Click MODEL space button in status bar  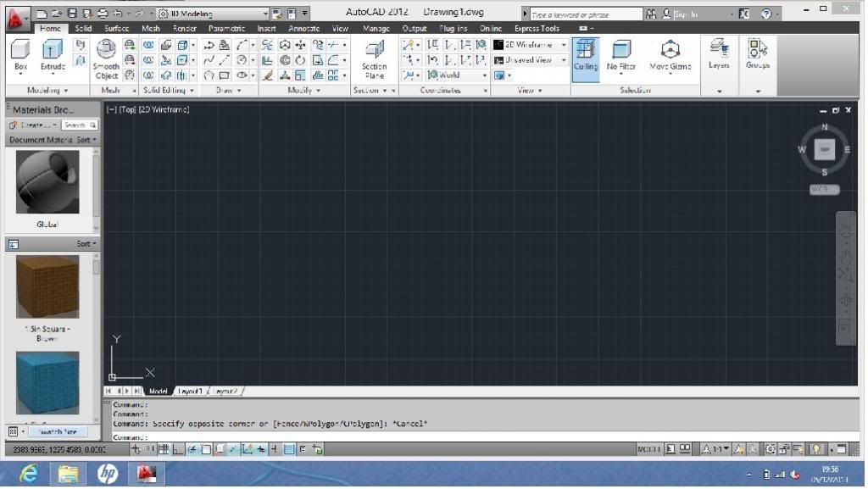tap(648, 449)
